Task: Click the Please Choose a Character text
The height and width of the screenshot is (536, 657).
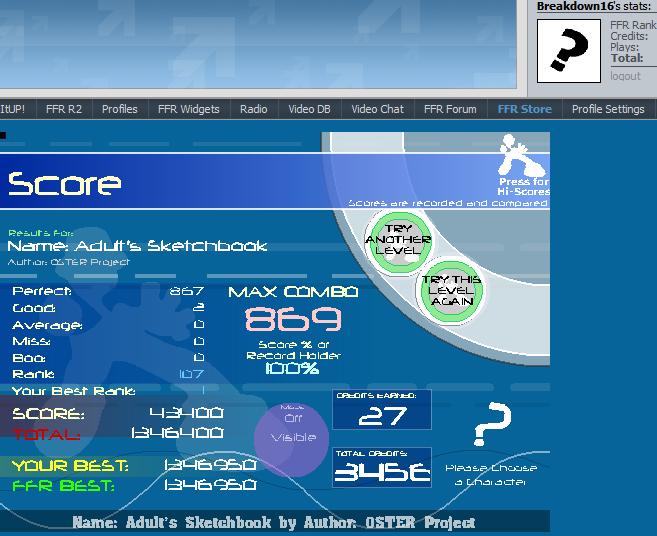Action: pos(491,475)
